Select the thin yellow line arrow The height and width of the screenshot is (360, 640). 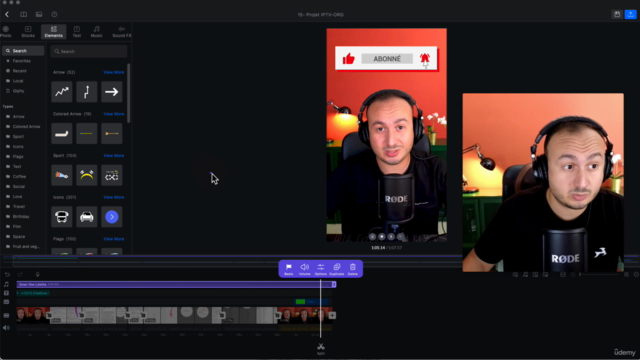pos(87,133)
